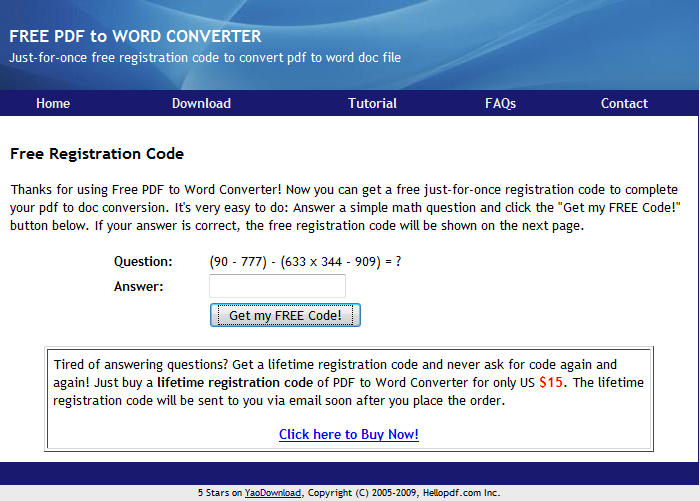Image resolution: width=700 pixels, height=501 pixels.
Task: Open the Tutorial menu item
Action: click(372, 103)
